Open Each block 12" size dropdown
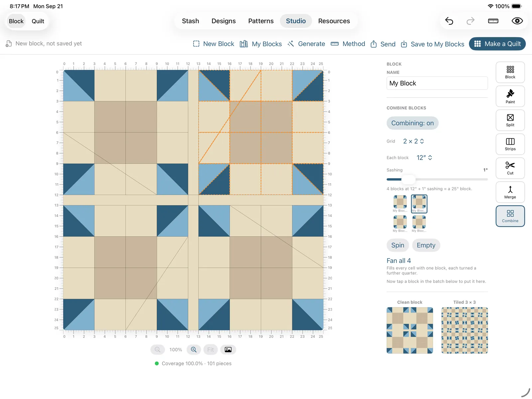Image resolution: width=532 pixels, height=399 pixels. click(x=424, y=158)
